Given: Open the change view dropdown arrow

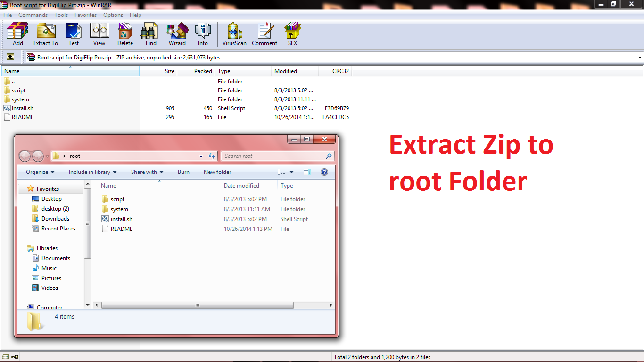Looking at the screenshot, I should tap(292, 172).
